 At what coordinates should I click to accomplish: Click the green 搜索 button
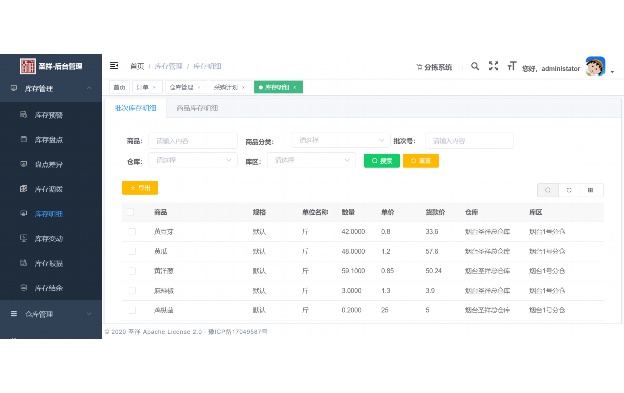pos(382,161)
